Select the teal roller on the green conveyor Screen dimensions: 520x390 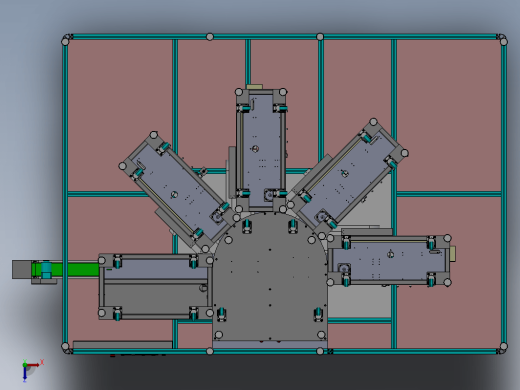point(46,270)
